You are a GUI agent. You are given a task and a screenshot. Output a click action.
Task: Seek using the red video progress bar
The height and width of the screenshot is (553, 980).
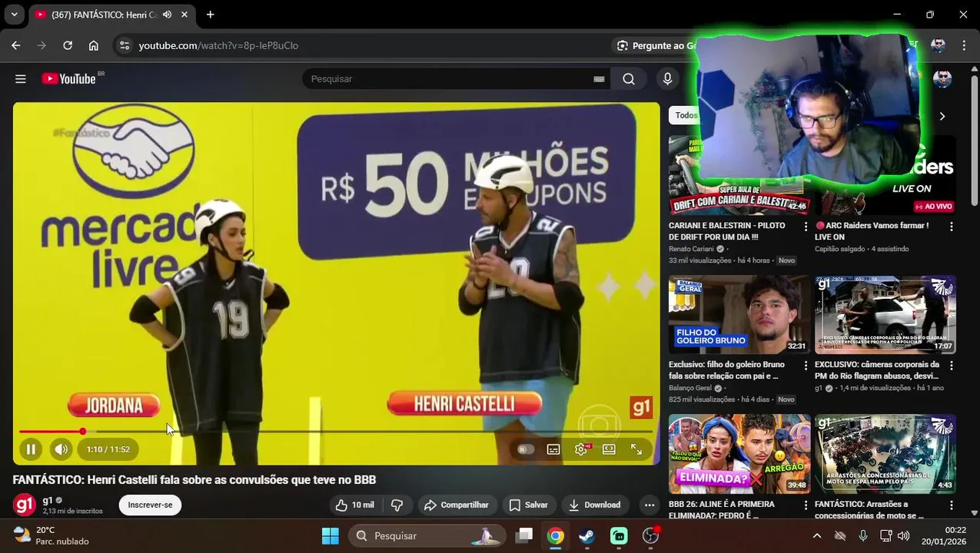[x=336, y=432]
